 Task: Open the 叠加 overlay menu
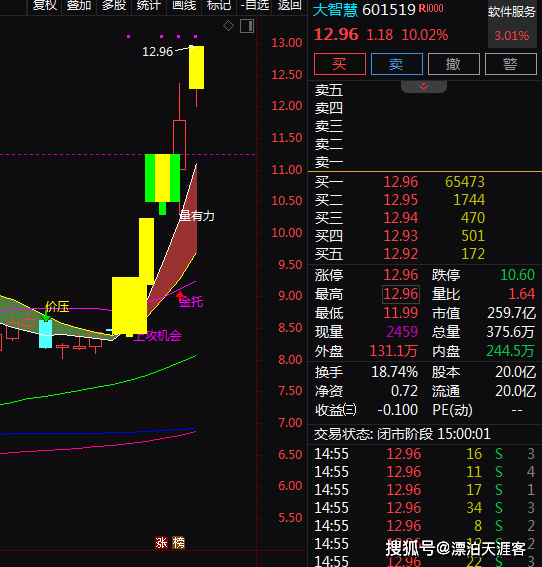[x=79, y=5]
